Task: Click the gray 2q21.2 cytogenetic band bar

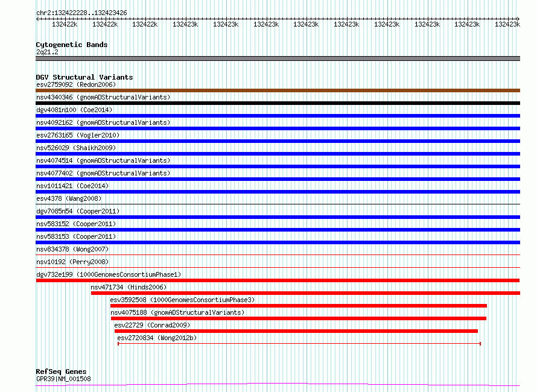Action: (x=278, y=58)
